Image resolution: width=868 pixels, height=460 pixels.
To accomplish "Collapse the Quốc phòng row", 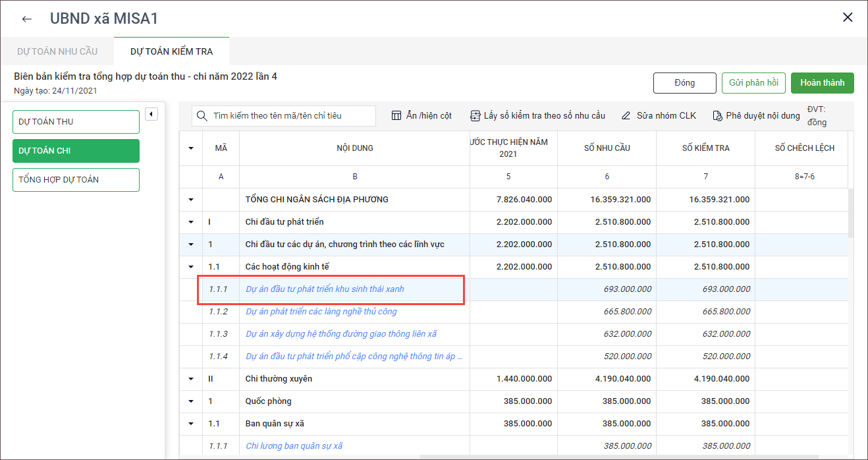I will [x=191, y=401].
